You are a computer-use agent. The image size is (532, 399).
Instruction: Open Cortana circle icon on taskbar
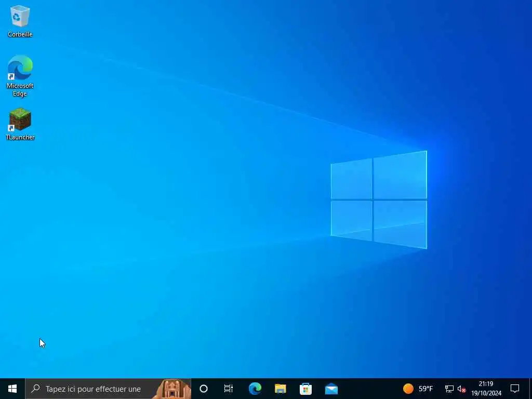(x=204, y=389)
